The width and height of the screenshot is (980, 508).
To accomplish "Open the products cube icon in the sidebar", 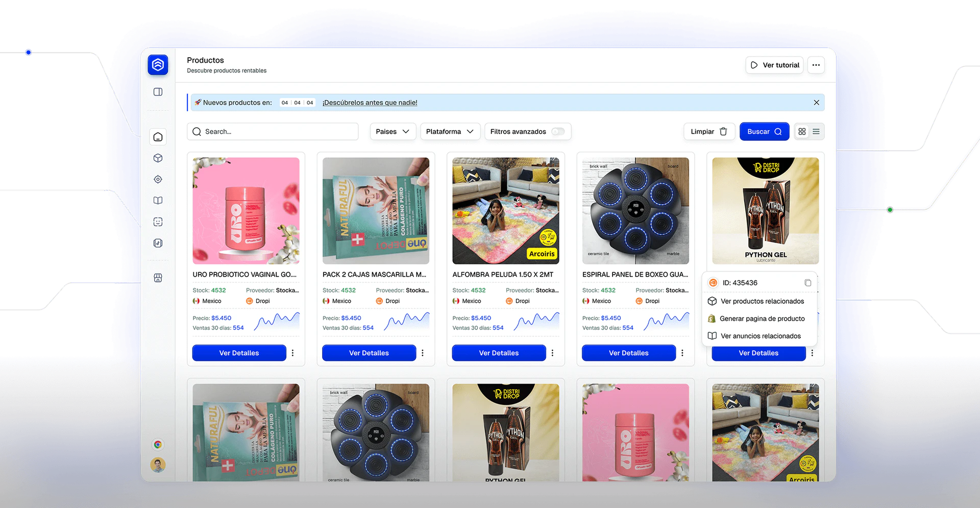I will coord(158,158).
